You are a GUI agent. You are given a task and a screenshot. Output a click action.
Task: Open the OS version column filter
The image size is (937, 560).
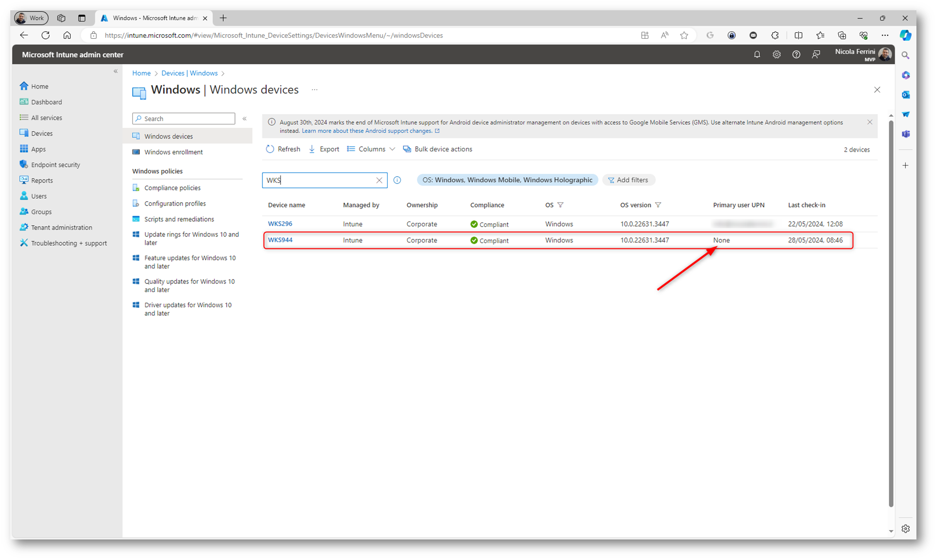pyautogui.click(x=658, y=205)
